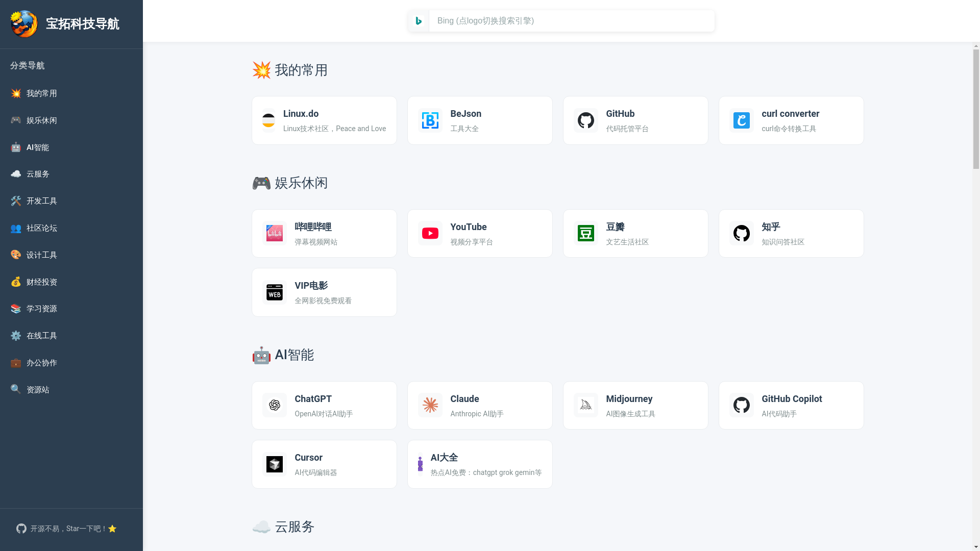The width and height of the screenshot is (980, 551).
Task: Open the ChatGPT card title
Action: (313, 399)
